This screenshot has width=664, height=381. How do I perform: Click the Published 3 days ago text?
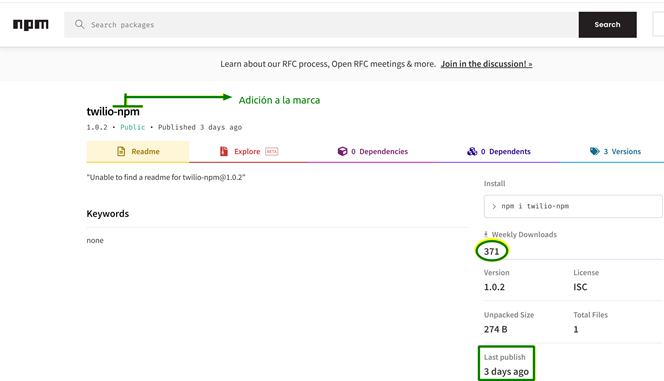coord(200,127)
